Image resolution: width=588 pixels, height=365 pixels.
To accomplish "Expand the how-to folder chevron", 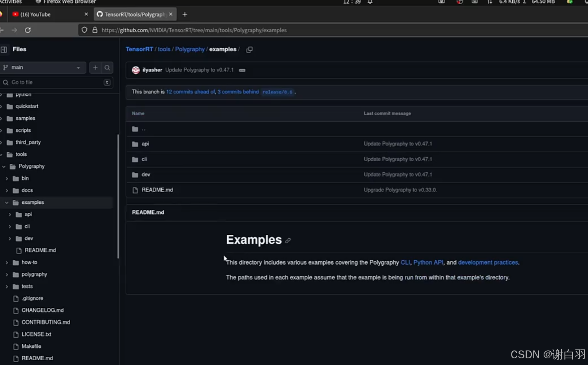I will [x=7, y=263].
